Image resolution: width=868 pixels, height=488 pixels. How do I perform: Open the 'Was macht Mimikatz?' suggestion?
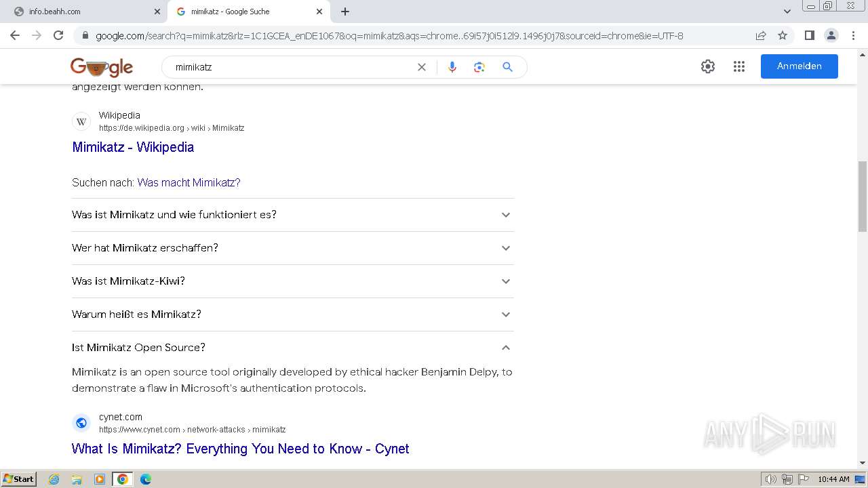coord(189,182)
